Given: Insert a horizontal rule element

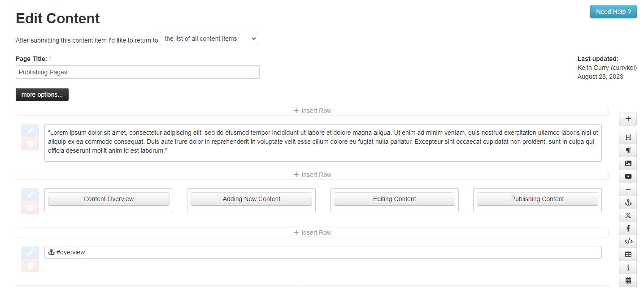Looking at the screenshot, I should pyautogui.click(x=627, y=189).
